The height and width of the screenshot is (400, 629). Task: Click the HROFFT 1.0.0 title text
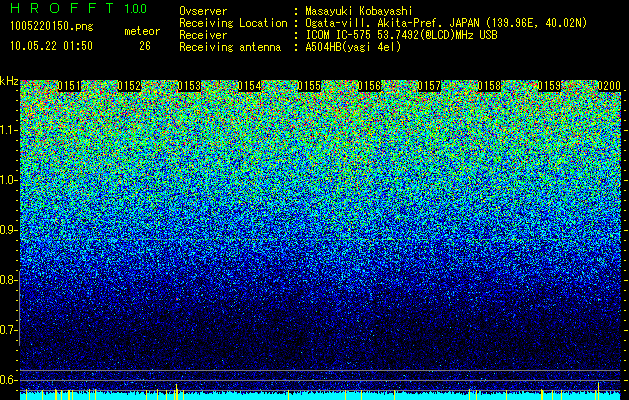[x=79, y=8]
